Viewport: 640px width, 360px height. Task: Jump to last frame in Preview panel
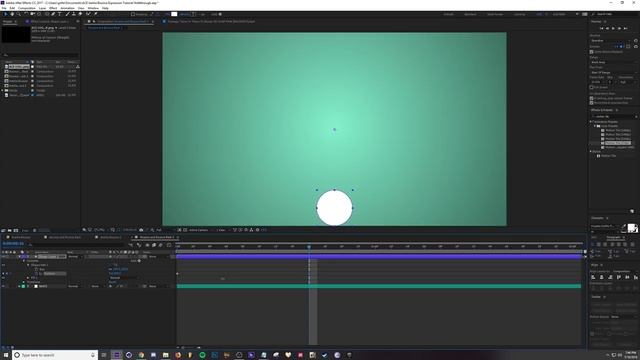625,29
